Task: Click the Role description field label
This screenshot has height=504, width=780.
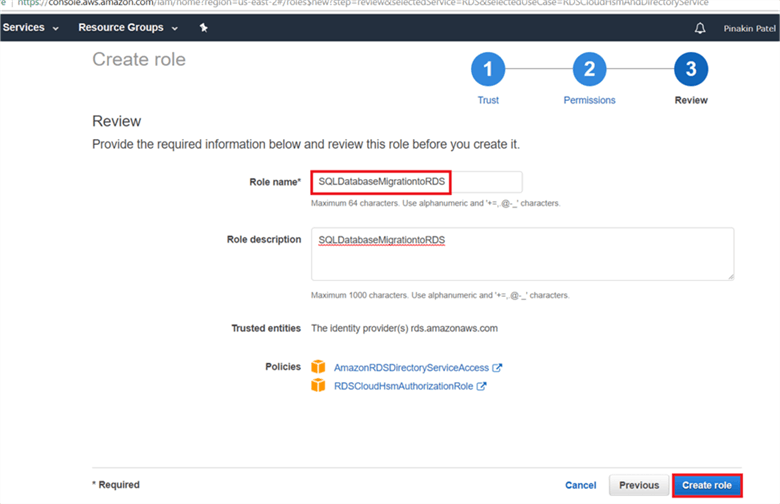Action: pyautogui.click(x=264, y=239)
